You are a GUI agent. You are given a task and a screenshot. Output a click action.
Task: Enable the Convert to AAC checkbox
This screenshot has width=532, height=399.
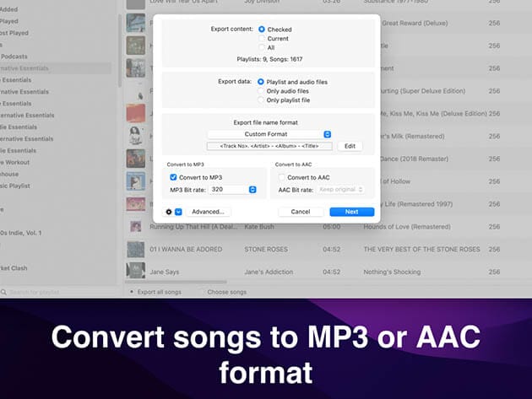pyautogui.click(x=282, y=177)
